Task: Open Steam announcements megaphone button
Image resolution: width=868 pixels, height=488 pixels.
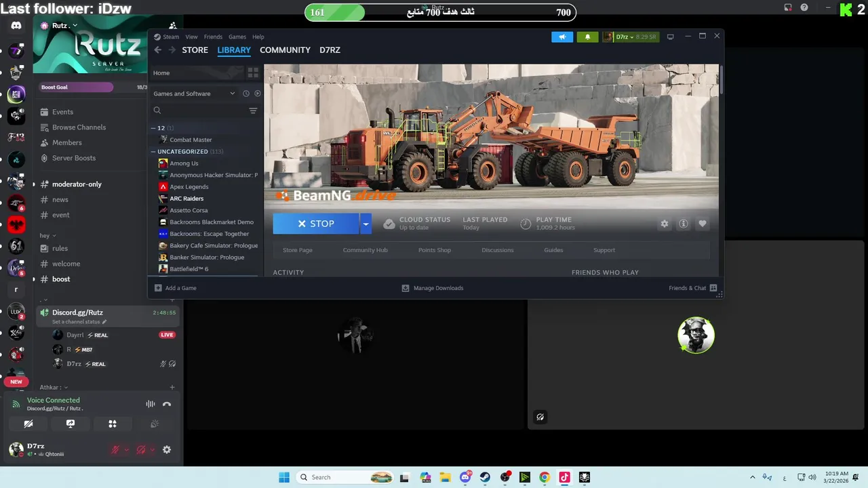Action: [562, 37]
